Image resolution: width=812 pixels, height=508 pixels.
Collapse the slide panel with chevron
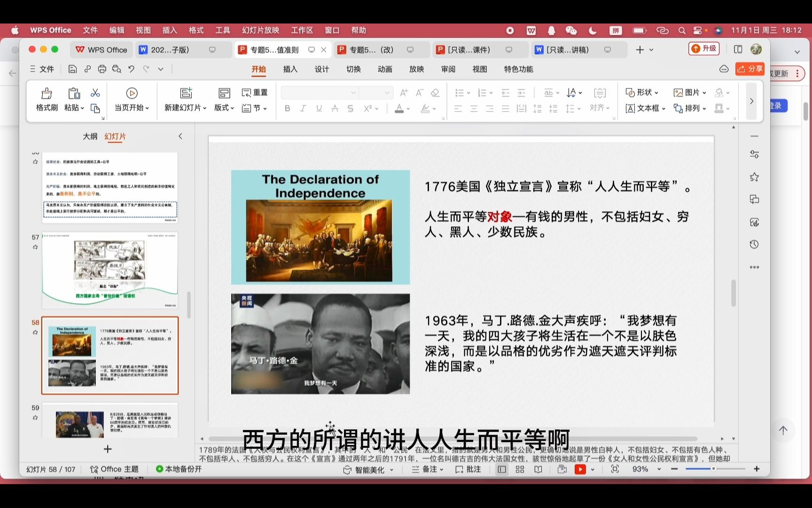(180, 136)
